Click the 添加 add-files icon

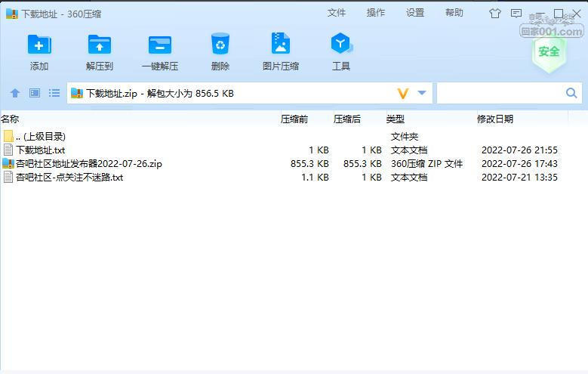tap(39, 45)
